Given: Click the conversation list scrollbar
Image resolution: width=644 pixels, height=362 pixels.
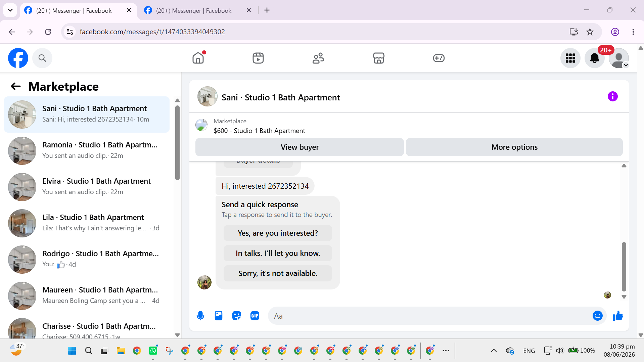Looking at the screenshot, I should [x=177, y=143].
